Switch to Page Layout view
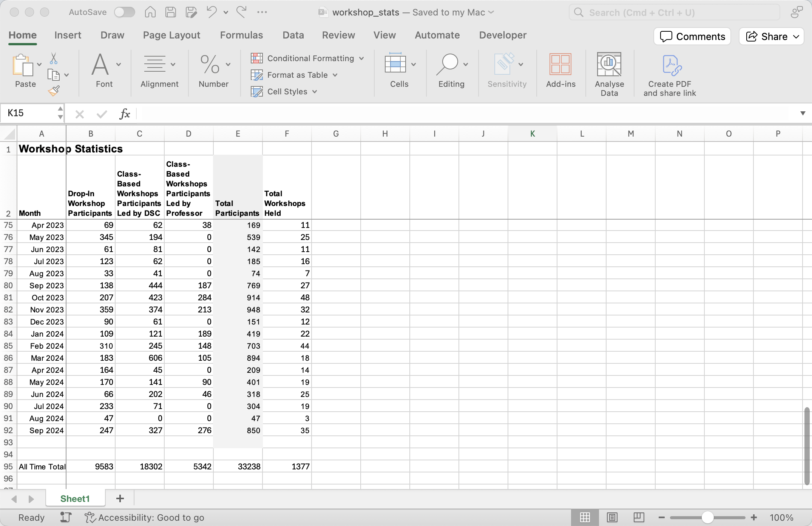The image size is (812, 526). (612, 517)
